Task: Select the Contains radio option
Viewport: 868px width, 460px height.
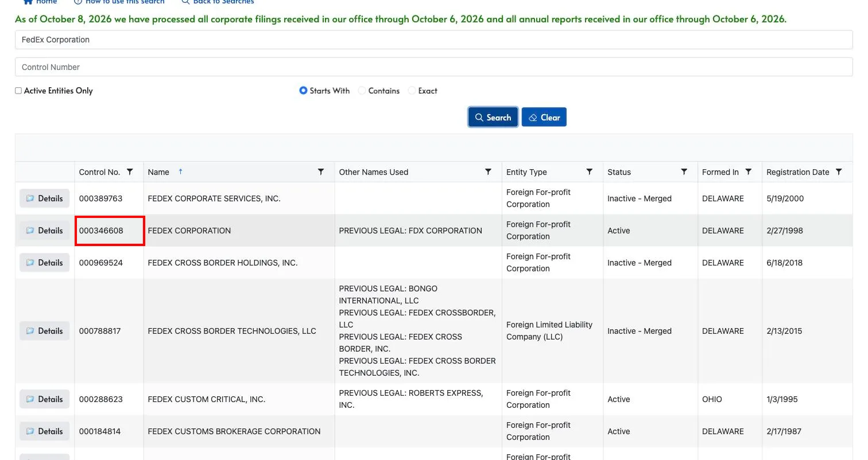Action: click(x=362, y=91)
